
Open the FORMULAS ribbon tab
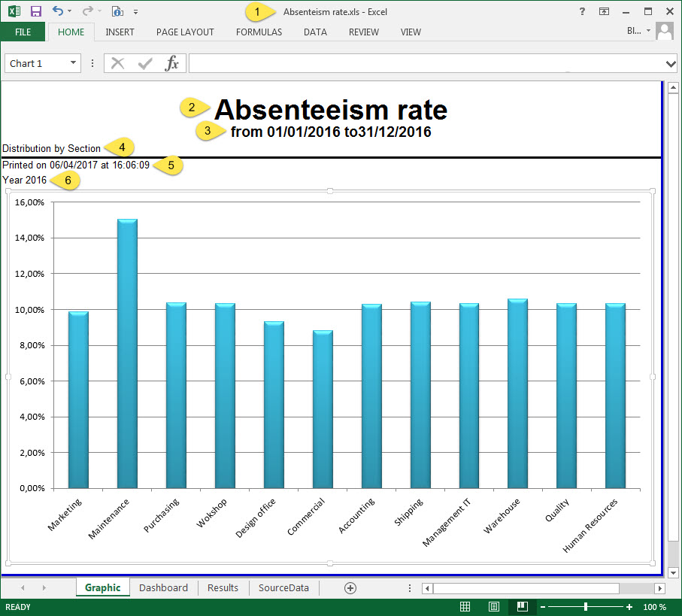[x=259, y=32]
